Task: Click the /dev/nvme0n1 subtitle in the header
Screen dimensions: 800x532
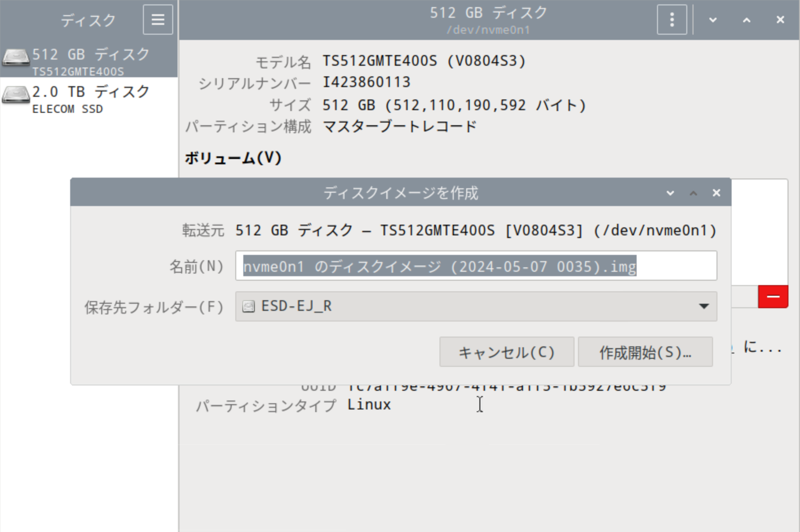Action: click(x=488, y=30)
